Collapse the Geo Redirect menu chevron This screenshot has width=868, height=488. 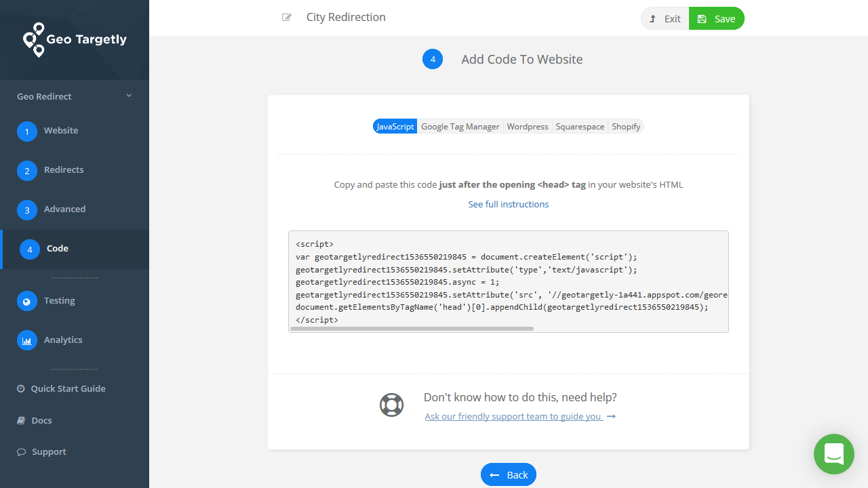point(129,96)
